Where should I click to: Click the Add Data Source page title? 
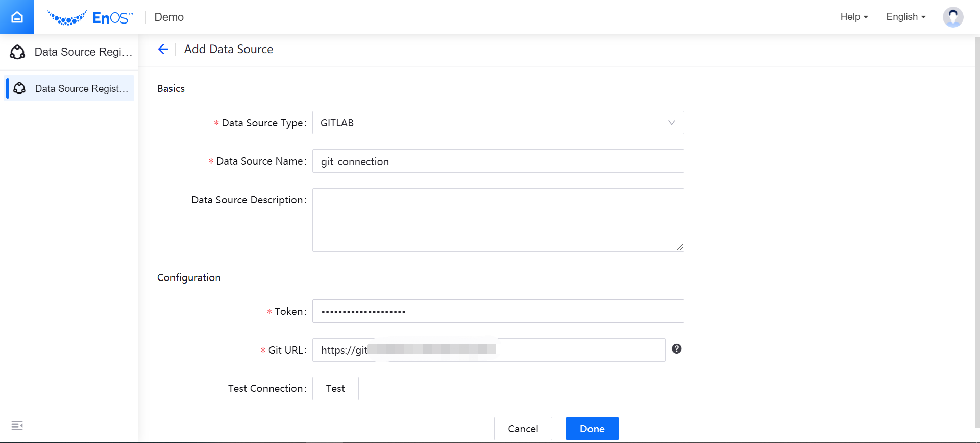click(229, 49)
